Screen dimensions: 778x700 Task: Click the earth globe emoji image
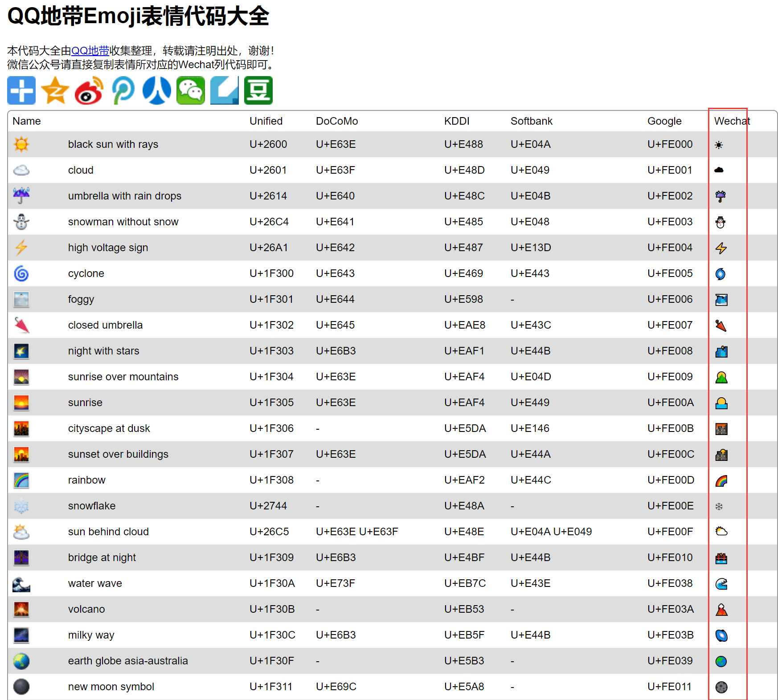[x=21, y=661]
